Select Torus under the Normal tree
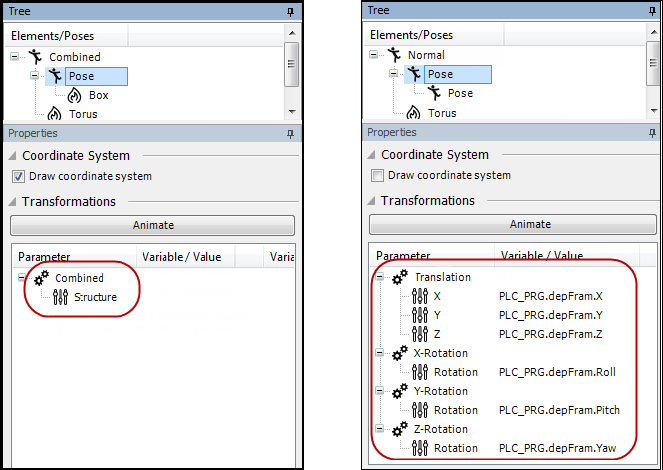The width and height of the screenshot is (663, 470). (442, 113)
